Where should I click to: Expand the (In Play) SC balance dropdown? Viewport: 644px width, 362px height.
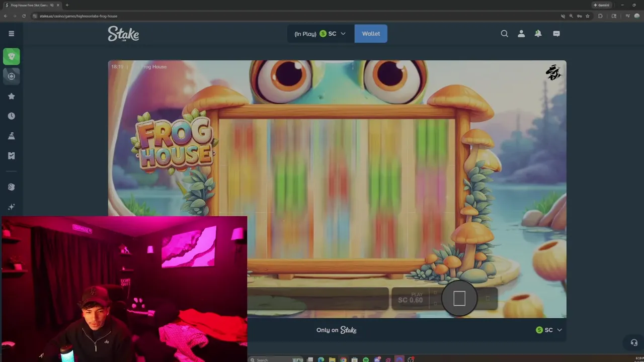[320, 34]
